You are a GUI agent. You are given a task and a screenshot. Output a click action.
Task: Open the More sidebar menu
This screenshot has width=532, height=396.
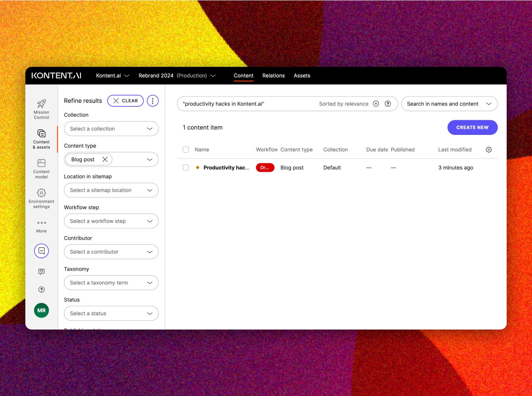(x=42, y=226)
